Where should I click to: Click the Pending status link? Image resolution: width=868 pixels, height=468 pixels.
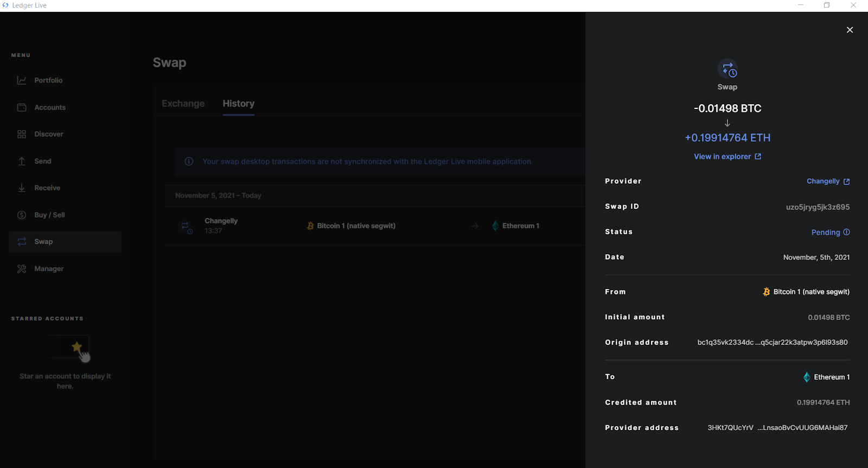[826, 232]
